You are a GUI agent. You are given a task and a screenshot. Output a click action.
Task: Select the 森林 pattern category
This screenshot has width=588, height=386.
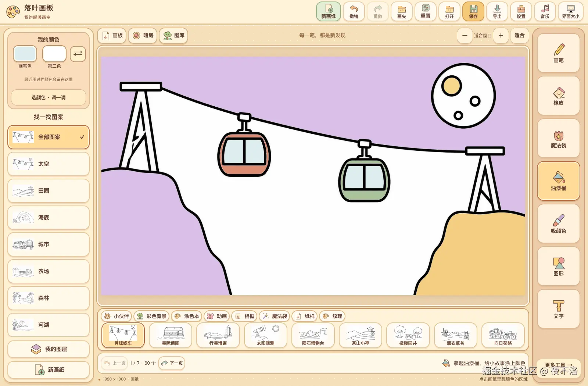49,298
